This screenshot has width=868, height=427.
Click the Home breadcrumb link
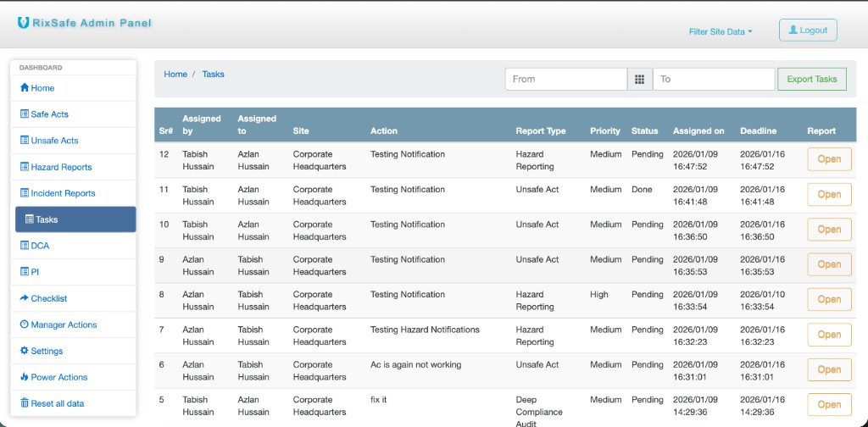tap(175, 74)
